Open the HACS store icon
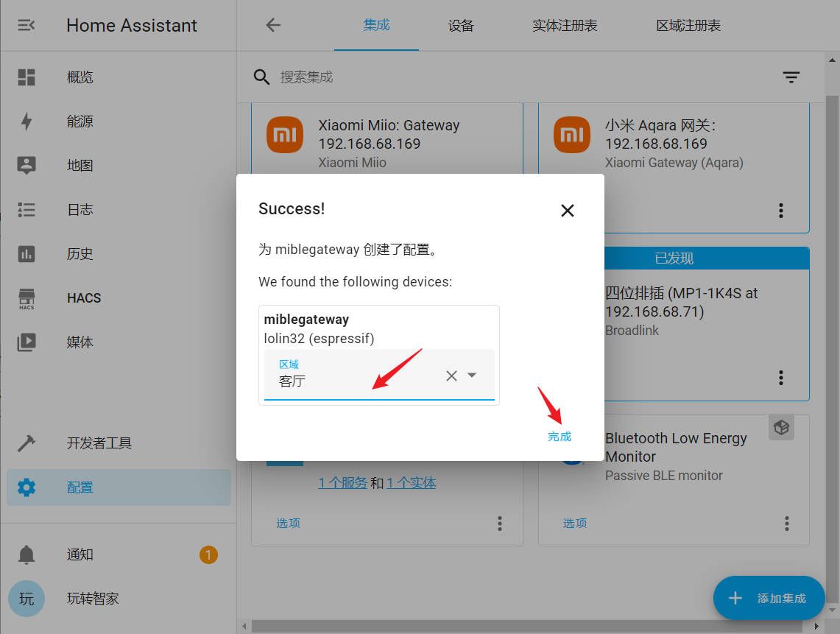840x634 pixels. [x=27, y=298]
